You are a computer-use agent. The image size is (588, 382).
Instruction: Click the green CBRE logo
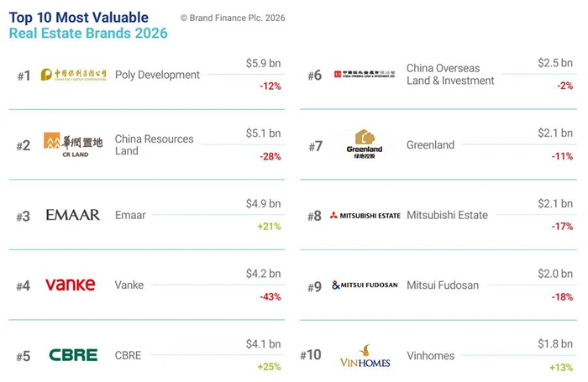(x=73, y=355)
